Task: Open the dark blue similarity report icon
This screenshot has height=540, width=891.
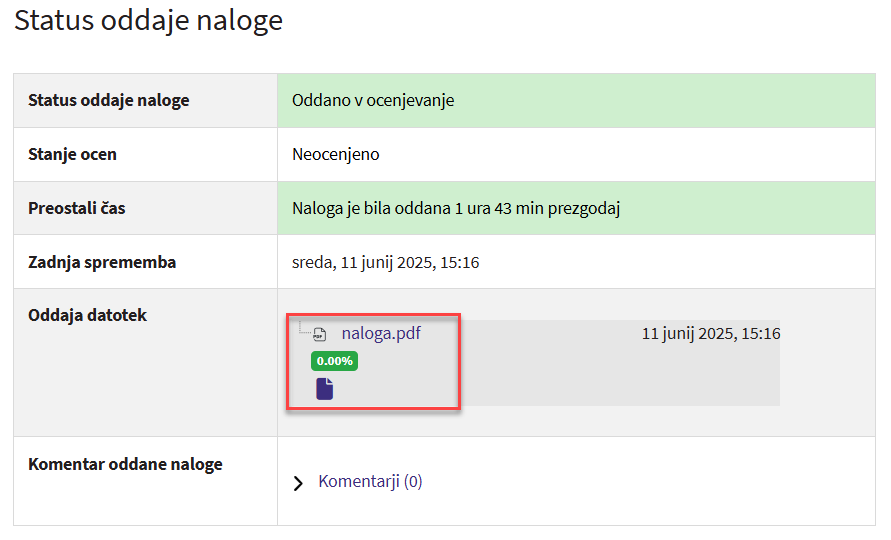Action: click(324, 389)
